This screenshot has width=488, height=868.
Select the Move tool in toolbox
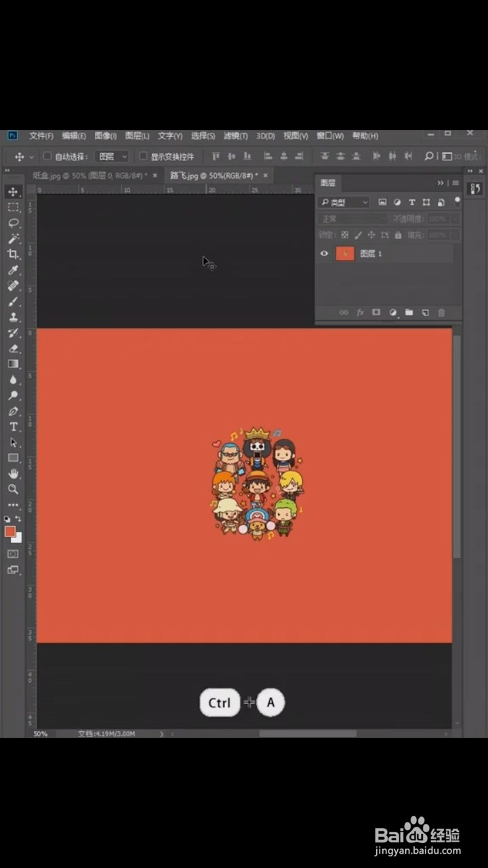[x=13, y=193]
